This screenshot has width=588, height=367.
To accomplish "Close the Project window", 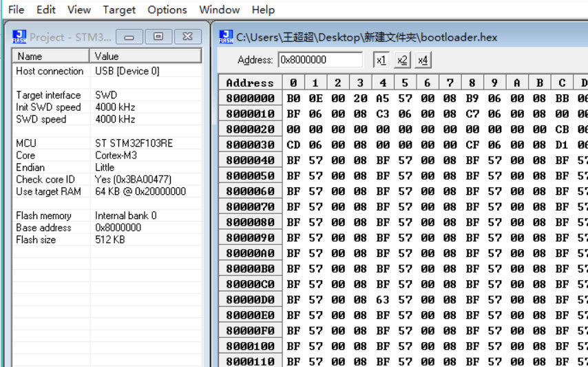I will coord(188,36).
